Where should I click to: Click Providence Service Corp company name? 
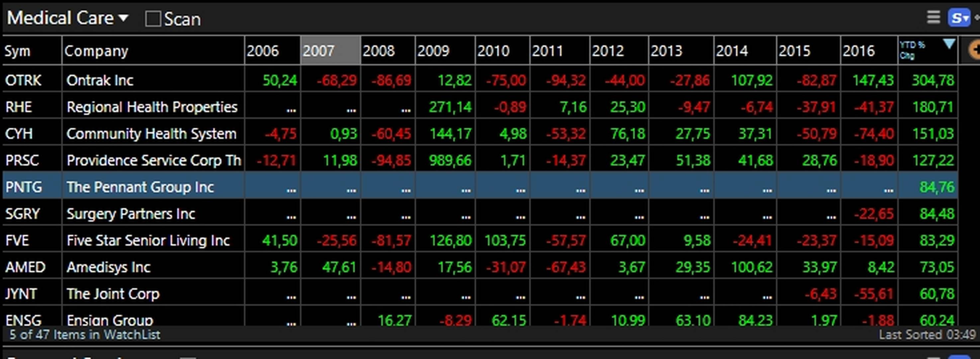point(154,160)
